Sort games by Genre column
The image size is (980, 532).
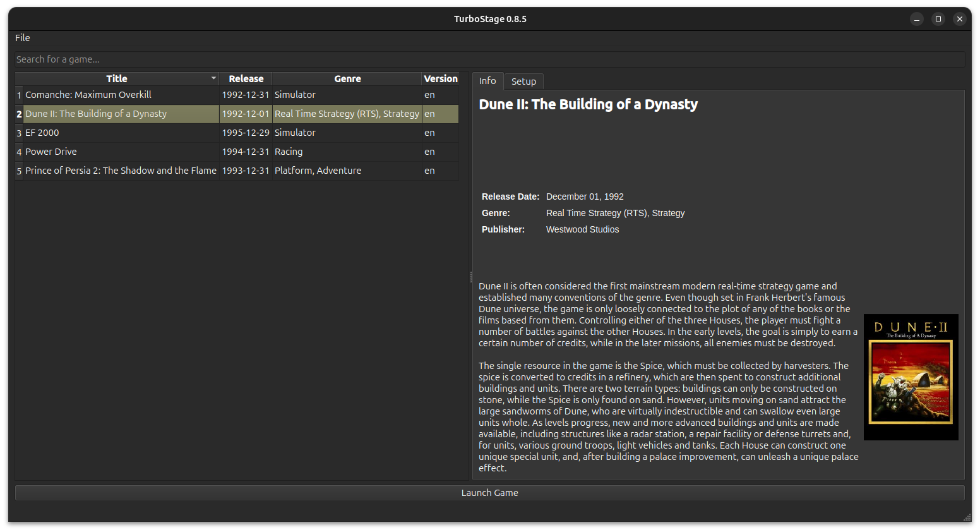tap(347, 79)
